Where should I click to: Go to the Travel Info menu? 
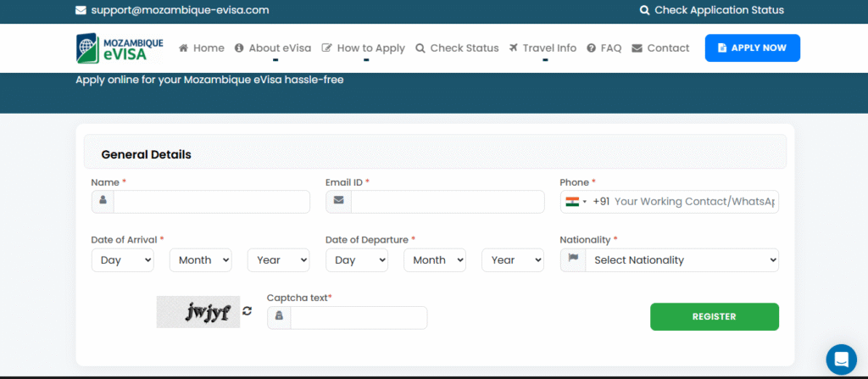[543, 48]
